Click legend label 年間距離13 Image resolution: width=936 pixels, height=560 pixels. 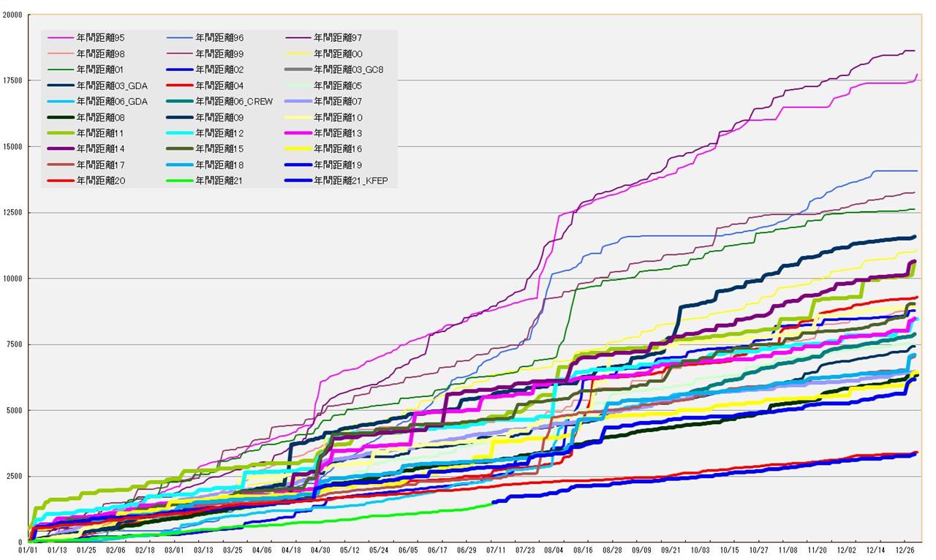(x=338, y=133)
